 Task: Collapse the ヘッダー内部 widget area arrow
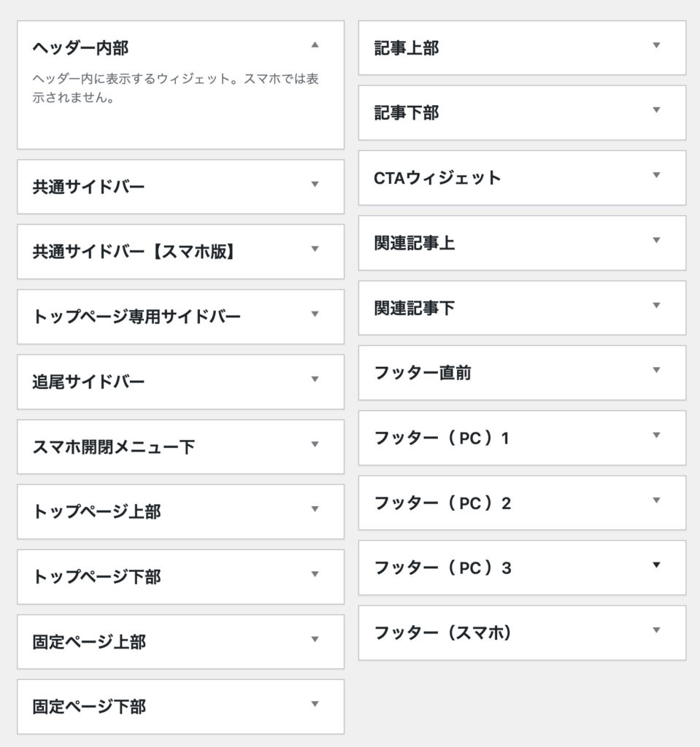click(315, 45)
